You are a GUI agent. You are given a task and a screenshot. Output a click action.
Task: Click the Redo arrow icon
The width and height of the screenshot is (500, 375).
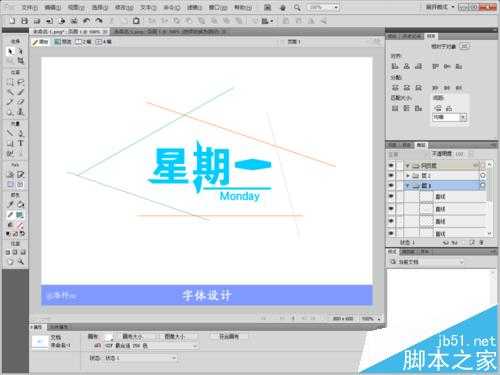(x=99, y=21)
